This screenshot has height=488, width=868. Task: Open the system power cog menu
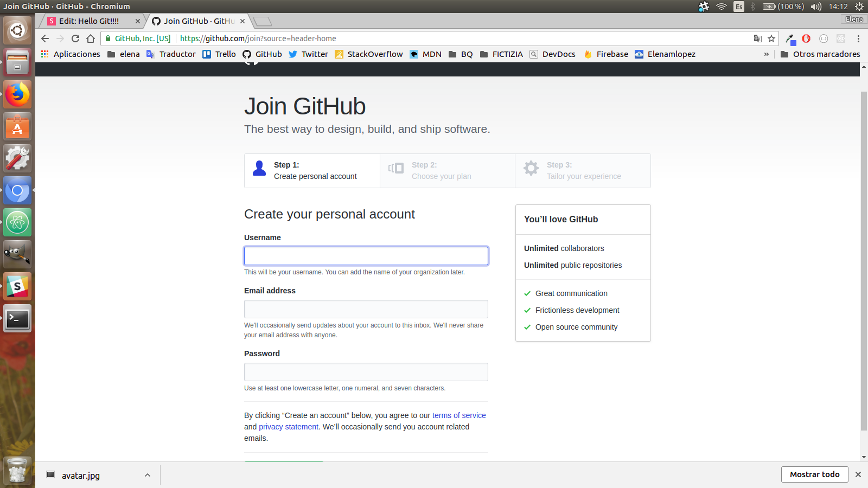(859, 7)
